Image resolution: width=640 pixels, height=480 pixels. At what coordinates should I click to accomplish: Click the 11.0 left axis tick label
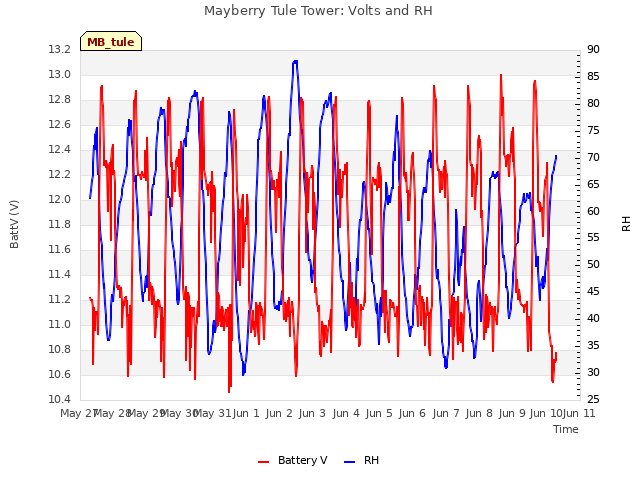point(60,324)
